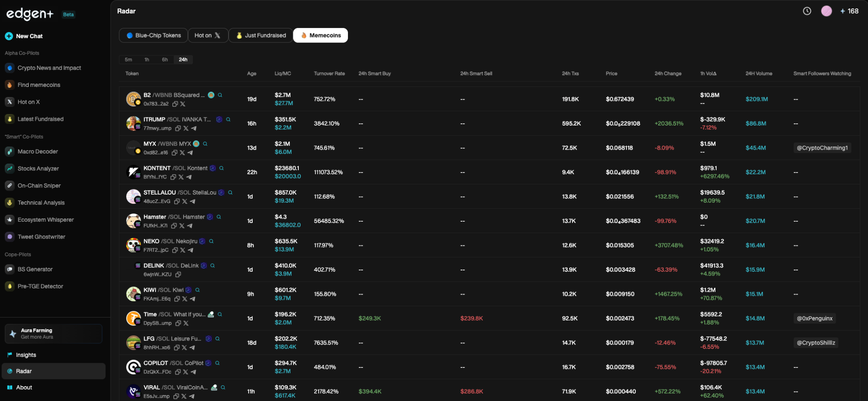Open the On-Chain Sniper co-pilot
Screen dimensions: 868x401
(x=38, y=185)
